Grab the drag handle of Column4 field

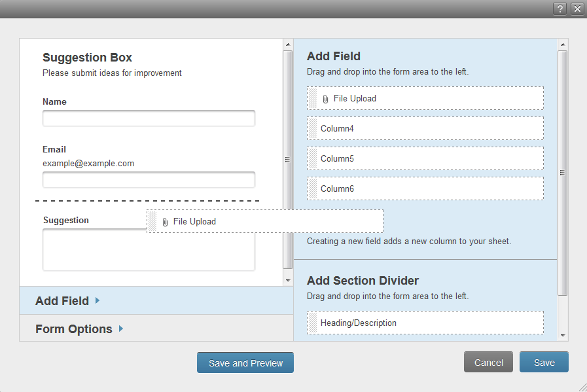313,129
